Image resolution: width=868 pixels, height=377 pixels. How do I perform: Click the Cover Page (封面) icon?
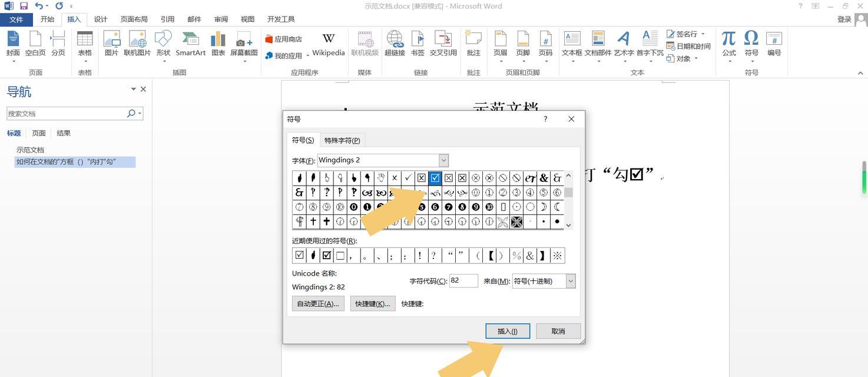click(x=13, y=39)
